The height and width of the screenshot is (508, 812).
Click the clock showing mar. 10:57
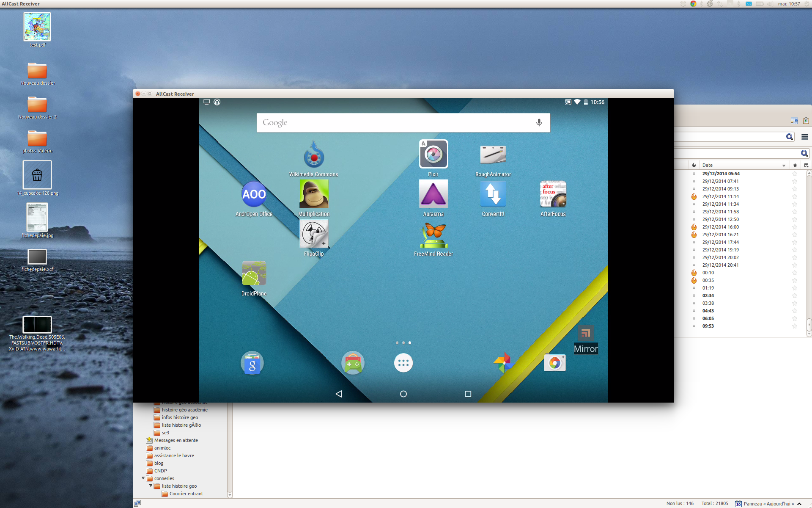(x=789, y=4)
